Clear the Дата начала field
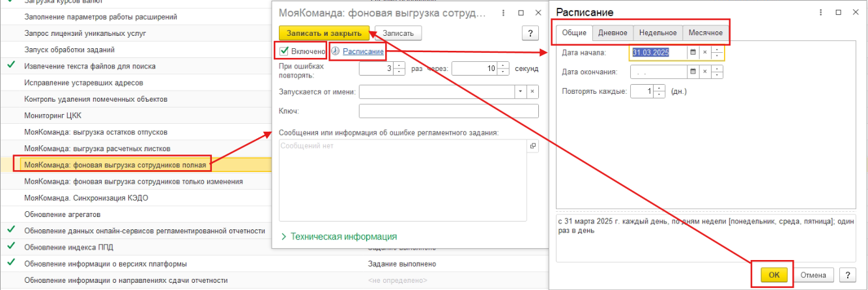Screen dimensions: 868x290 704,53
